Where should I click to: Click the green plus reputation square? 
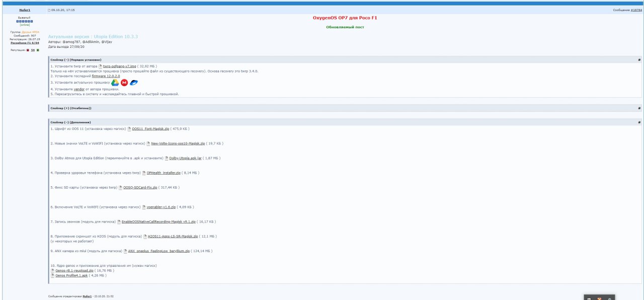(38, 50)
